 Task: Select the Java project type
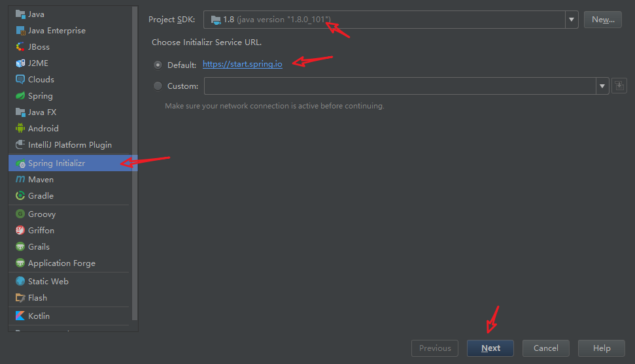(x=70, y=14)
